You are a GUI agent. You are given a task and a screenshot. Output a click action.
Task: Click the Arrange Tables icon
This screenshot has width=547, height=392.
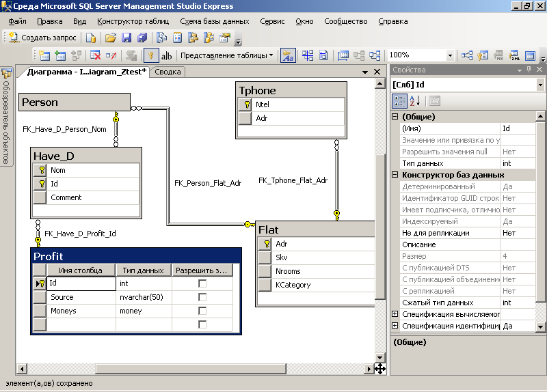pos(375,55)
